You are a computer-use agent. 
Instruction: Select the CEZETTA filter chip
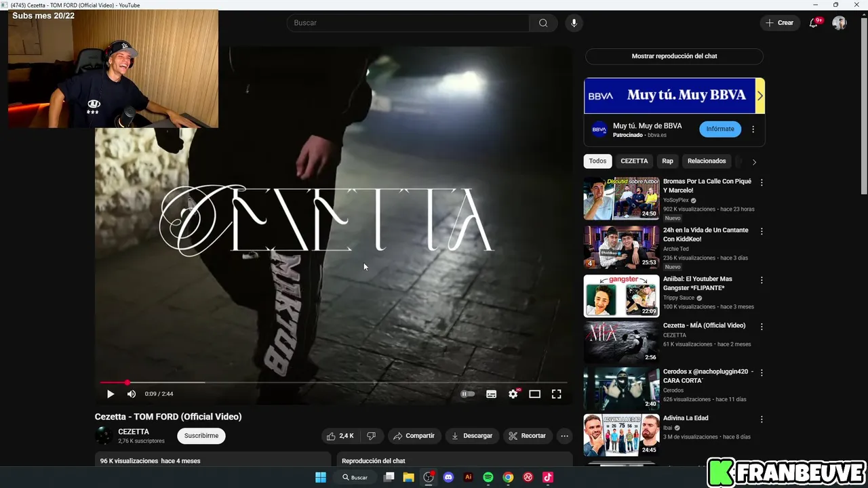click(634, 161)
